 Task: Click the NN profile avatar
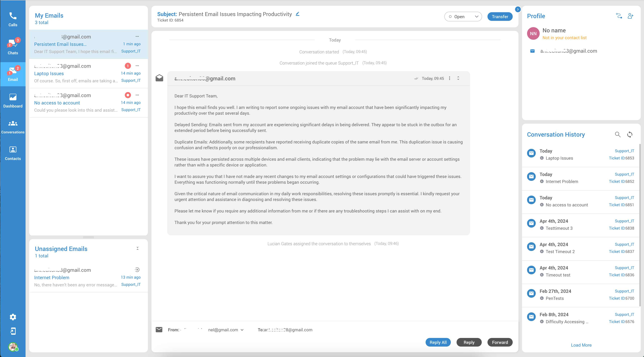click(x=533, y=33)
